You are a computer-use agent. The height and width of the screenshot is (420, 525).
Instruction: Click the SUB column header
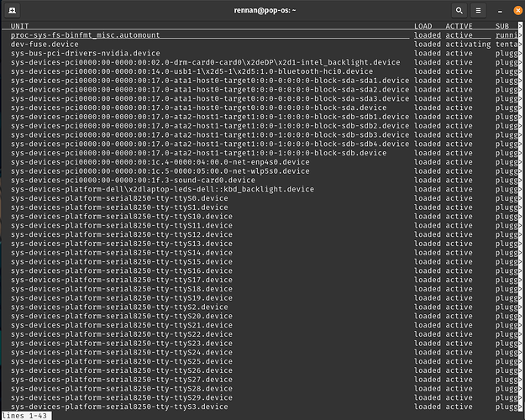pos(501,26)
